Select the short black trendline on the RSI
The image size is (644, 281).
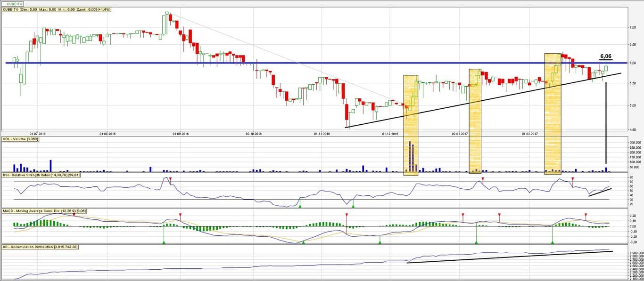pos(600,192)
